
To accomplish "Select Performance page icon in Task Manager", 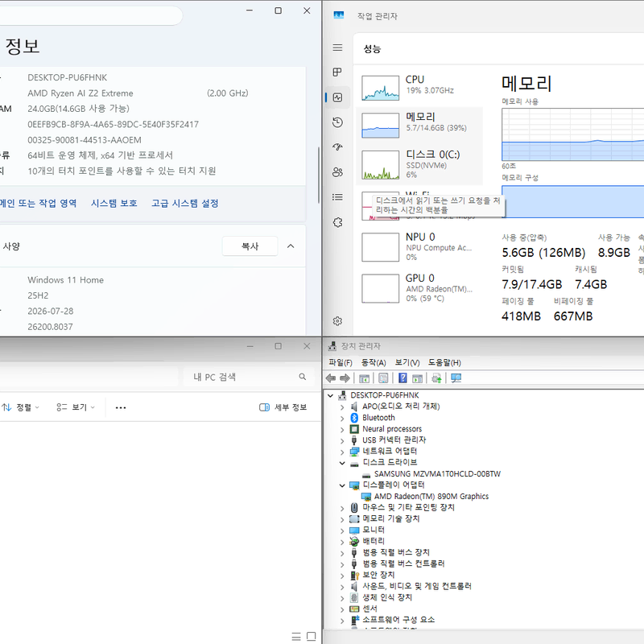I will 337,97.
